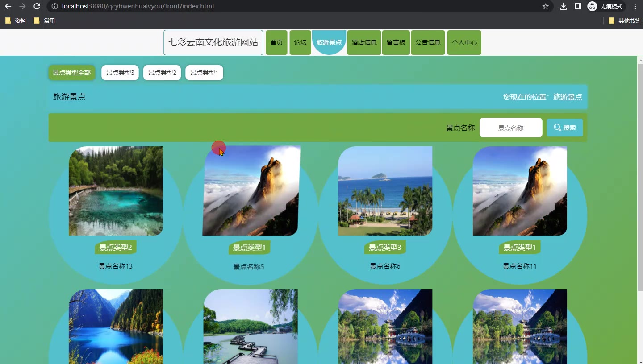Click the 景点类型2 tag under 景点名称13 card
The width and height of the screenshot is (643, 364).
point(116,248)
